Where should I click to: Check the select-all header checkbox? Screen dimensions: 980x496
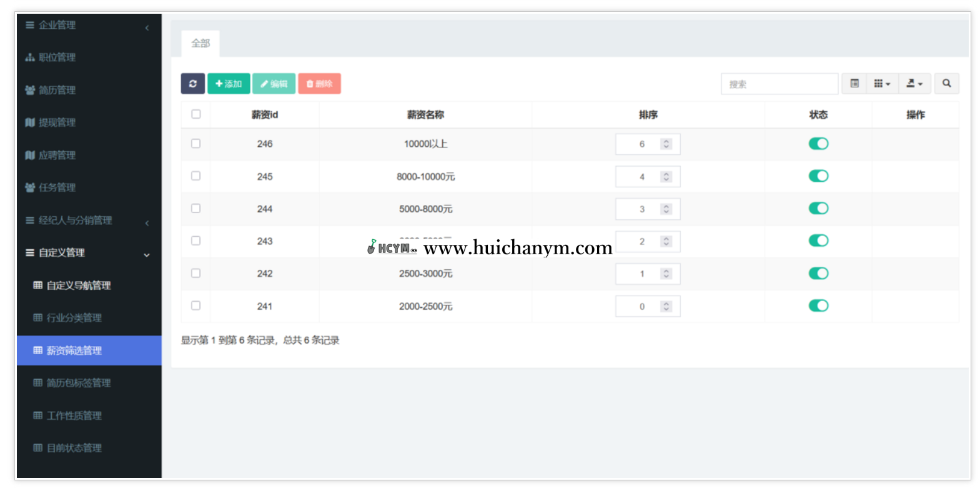[x=196, y=114]
